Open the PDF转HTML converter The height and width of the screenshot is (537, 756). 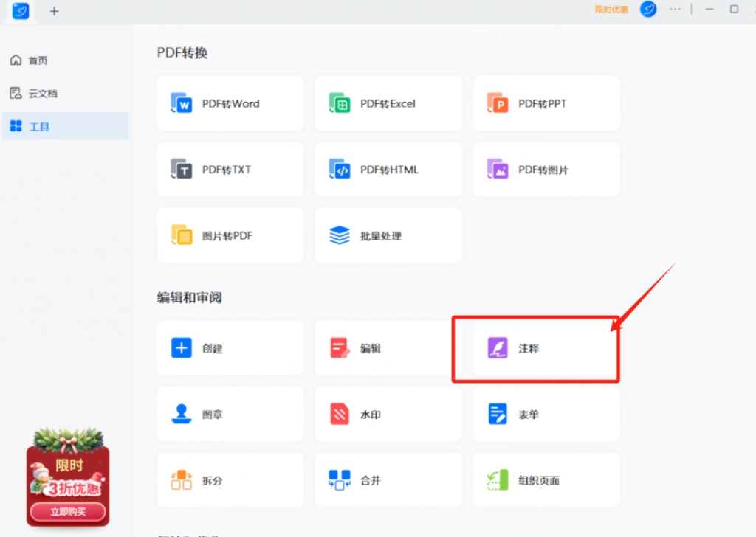click(388, 169)
